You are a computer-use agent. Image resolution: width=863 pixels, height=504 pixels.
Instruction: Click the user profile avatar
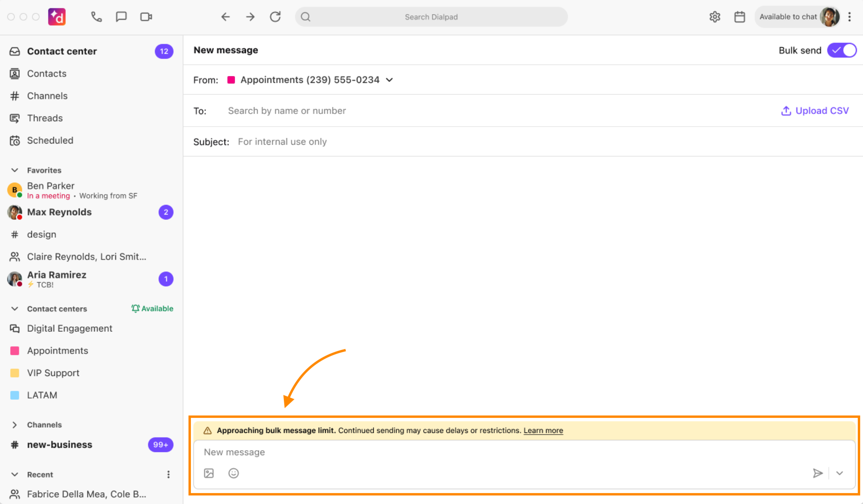point(830,17)
